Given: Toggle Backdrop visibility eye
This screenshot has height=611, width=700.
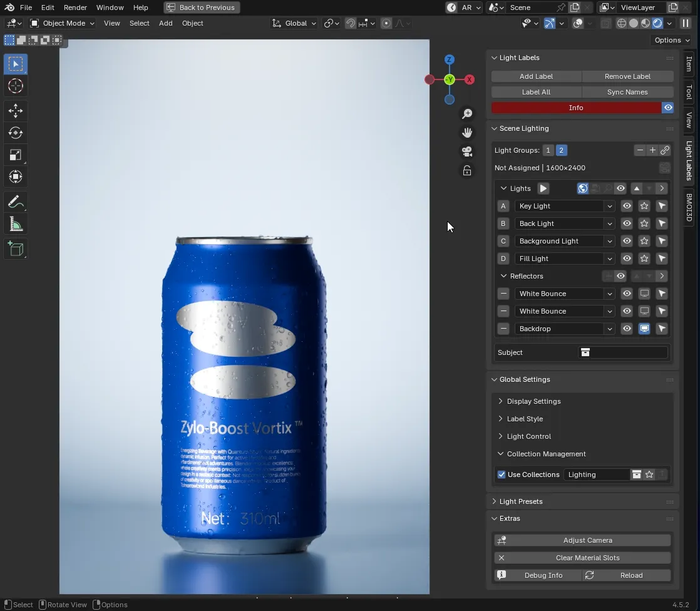Looking at the screenshot, I should (627, 329).
